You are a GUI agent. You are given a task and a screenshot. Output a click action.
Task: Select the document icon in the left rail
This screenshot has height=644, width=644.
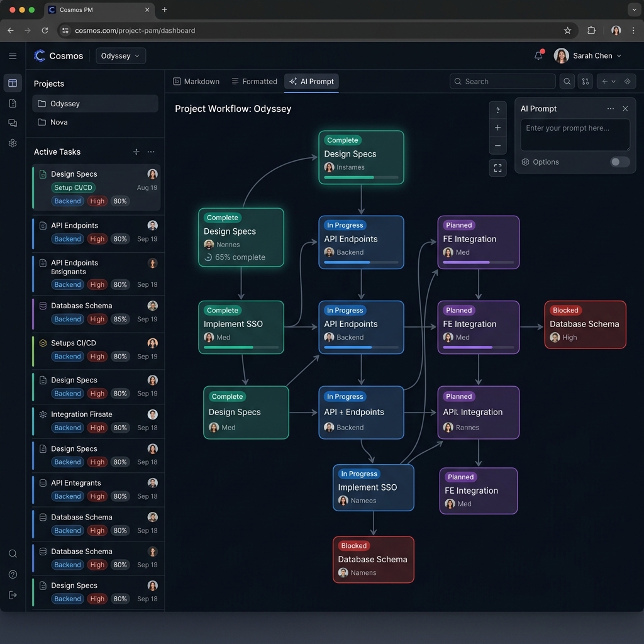tap(13, 103)
